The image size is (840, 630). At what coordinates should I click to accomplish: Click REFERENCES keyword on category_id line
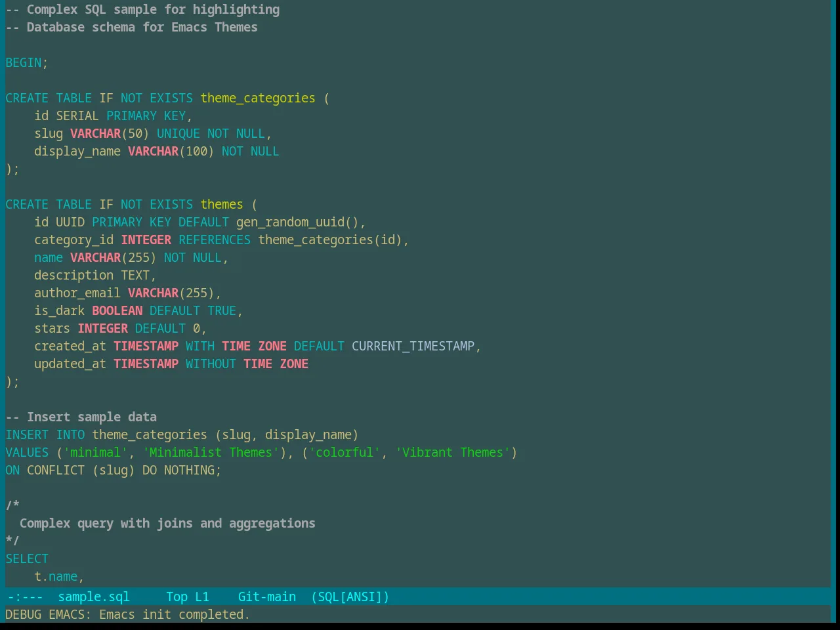pos(215,240)
